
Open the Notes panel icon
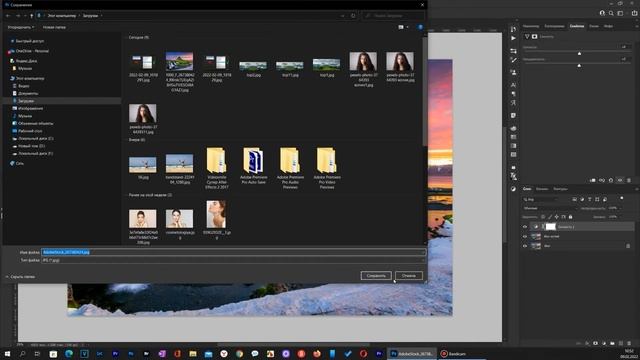513,116
